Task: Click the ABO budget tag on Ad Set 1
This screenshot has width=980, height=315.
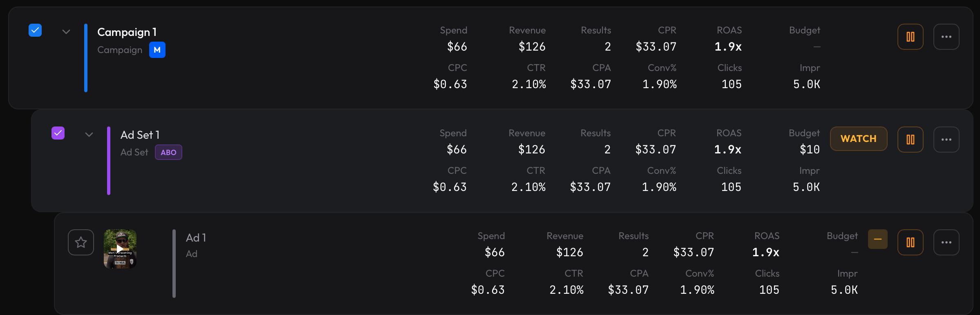Action: 168,152
